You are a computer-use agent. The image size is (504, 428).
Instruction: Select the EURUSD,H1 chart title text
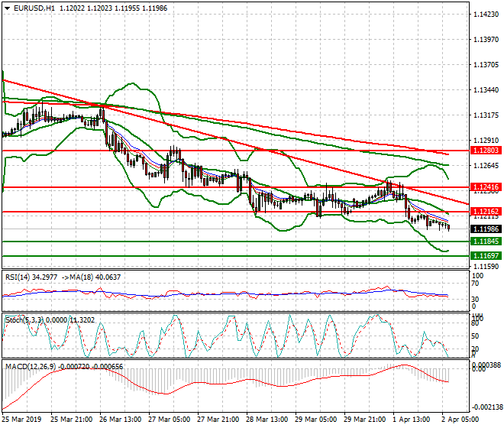click(34, 8)
